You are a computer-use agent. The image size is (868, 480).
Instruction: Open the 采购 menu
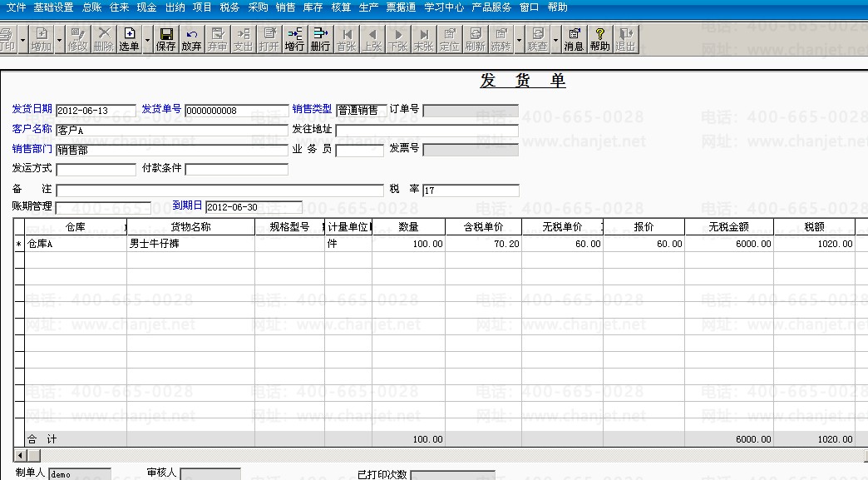click(258, 7)
